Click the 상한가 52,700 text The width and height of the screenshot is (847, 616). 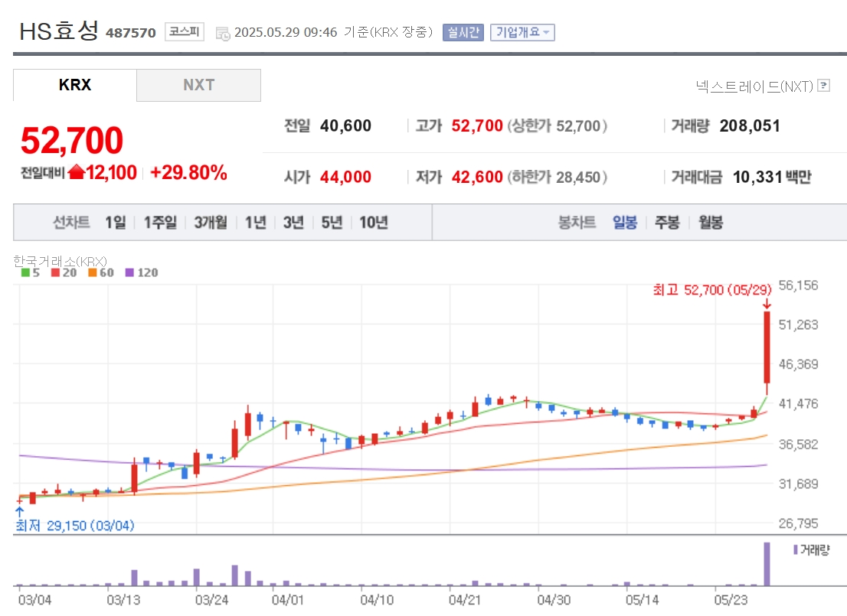click(x=557, y=125)
